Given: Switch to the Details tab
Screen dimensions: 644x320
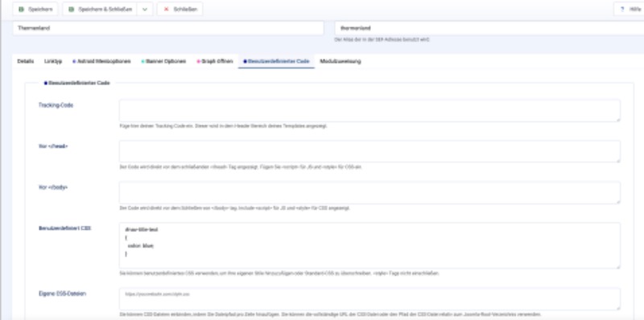Looking at the screenshot, I should pos(26,61).
